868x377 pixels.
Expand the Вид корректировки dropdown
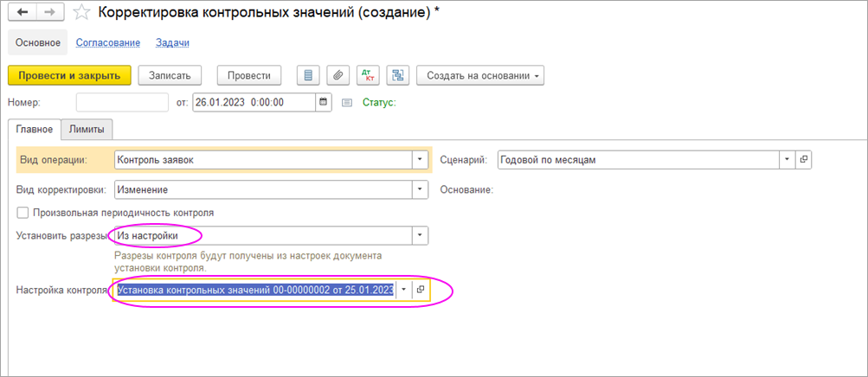421,189
